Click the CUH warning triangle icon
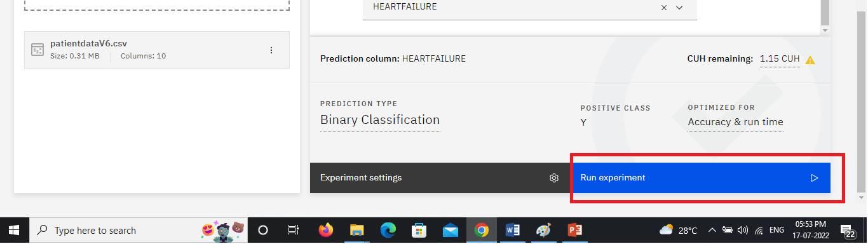 pos(810,60)
